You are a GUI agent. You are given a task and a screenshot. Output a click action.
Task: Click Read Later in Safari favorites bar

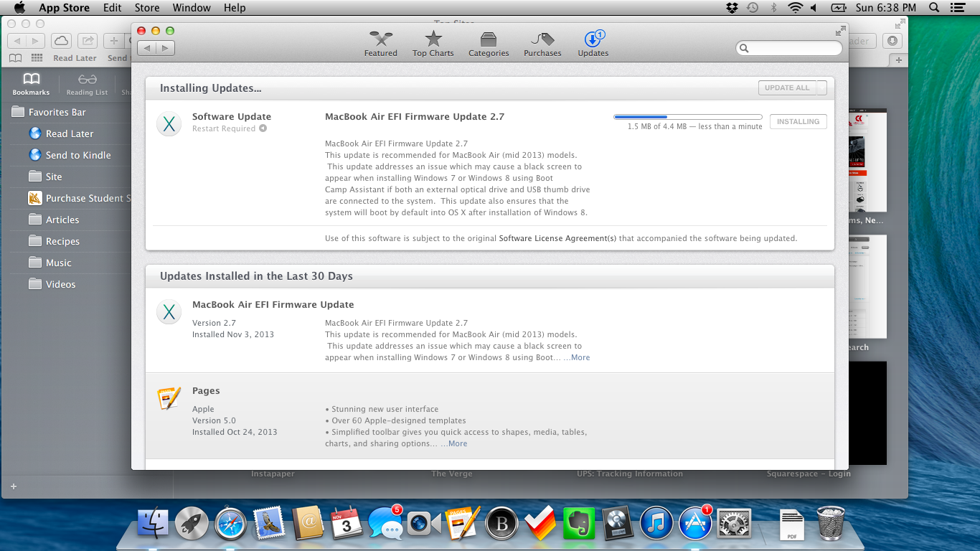click(75, 58)
